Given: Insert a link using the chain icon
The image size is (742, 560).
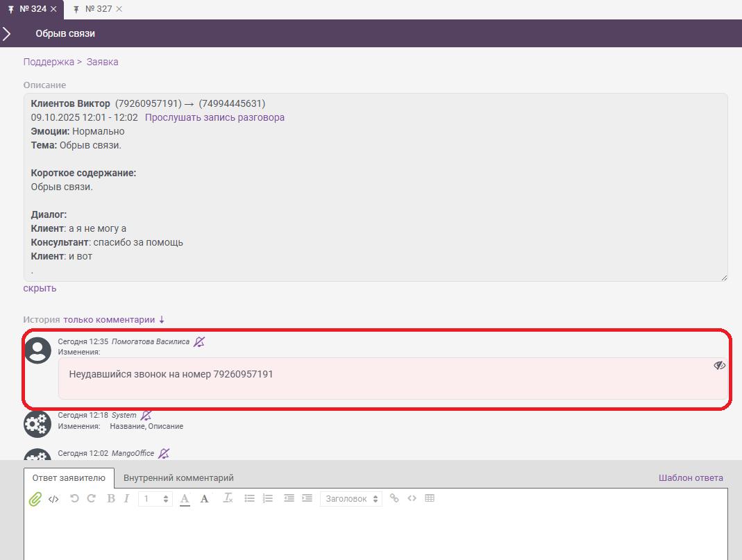Looking at the screenshot, I should pos(394,498).
